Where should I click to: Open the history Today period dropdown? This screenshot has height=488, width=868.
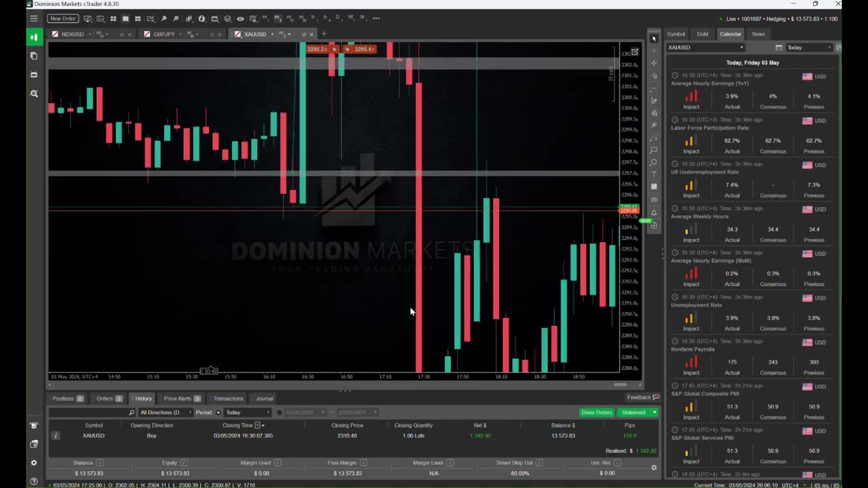click(x=248, y=412)
